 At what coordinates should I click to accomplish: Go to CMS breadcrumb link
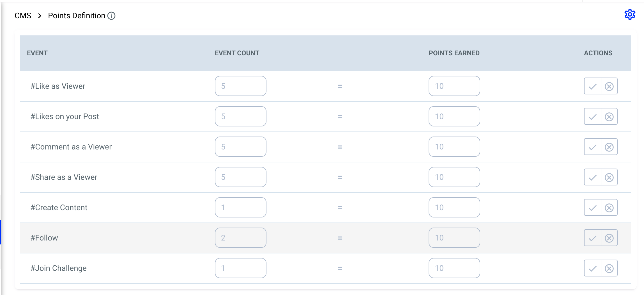[x=23, y=16]
